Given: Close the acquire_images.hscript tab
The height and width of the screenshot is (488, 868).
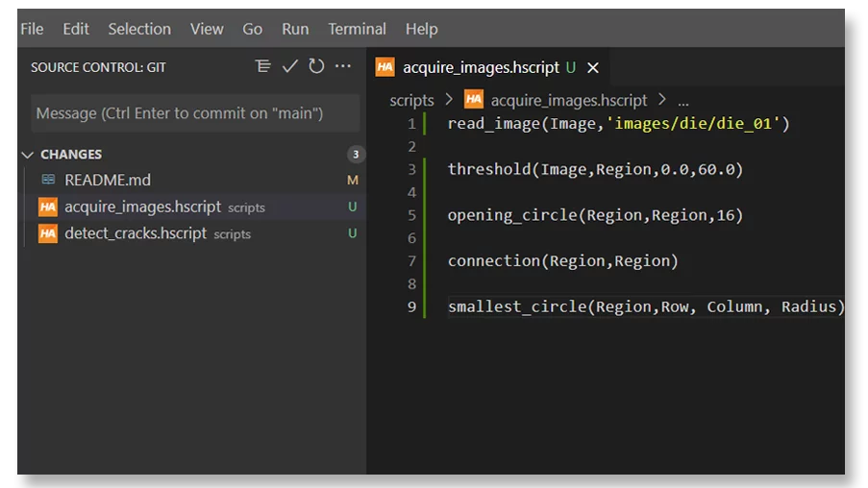Looking at the screenshot, I should (593, 67).
